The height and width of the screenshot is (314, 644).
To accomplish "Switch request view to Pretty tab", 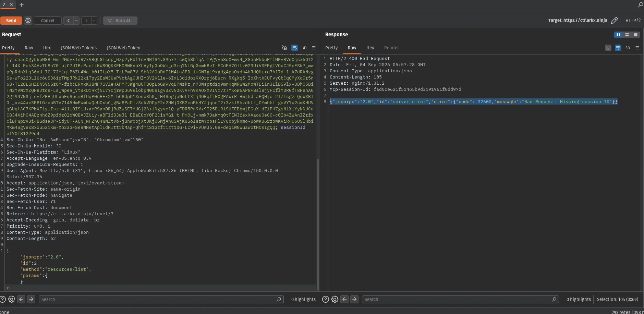I will (8, 48).
